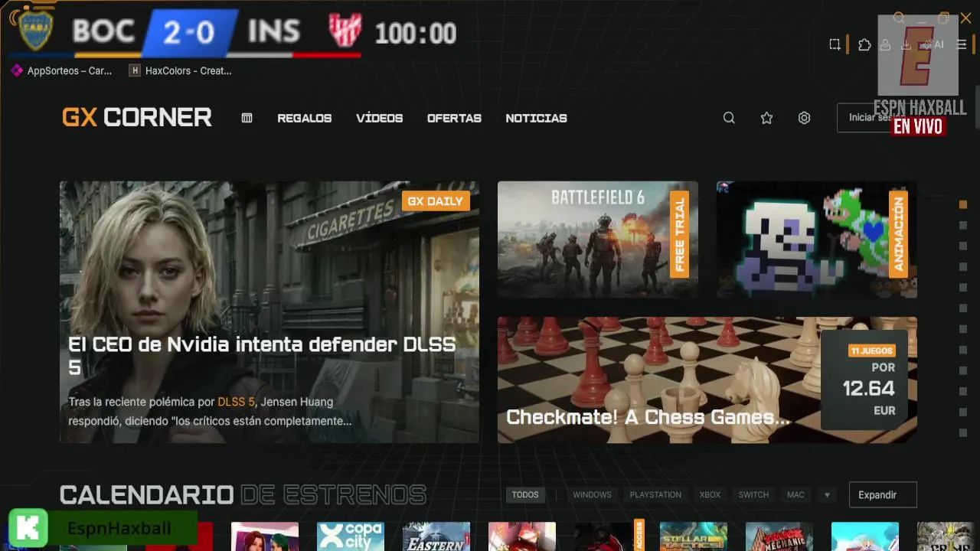This screenshot has width=980, height=551.
Task: Open the Checkmate! A Chess Games deal
Action: click(707, 380)
